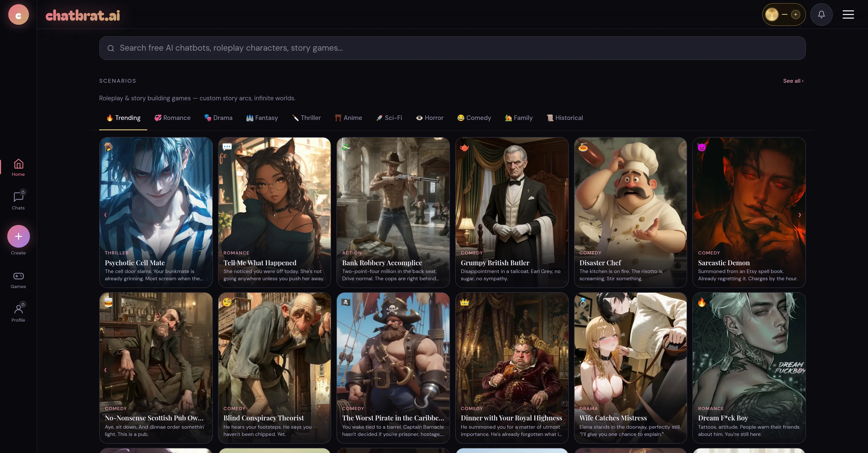
Task: Click left carousel arrow on Psychotic Cell Mate
Action: pyautogui.click(x=105, y=215)
